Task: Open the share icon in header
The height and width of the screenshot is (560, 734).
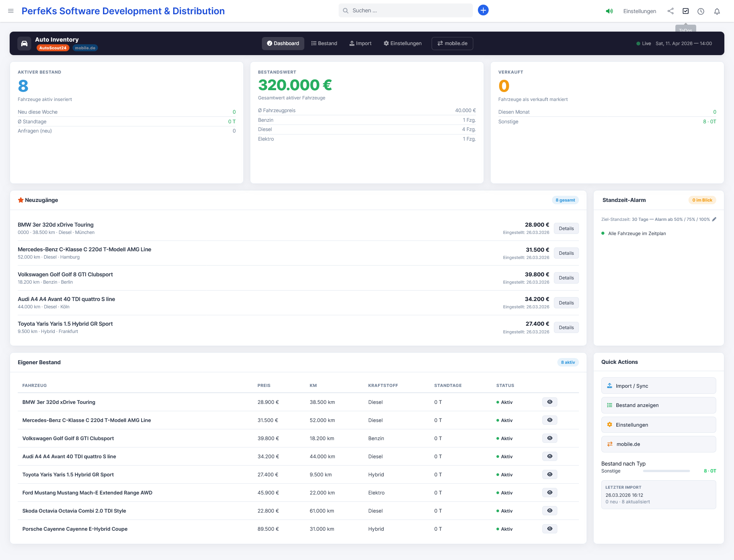Action: [670, 11]
